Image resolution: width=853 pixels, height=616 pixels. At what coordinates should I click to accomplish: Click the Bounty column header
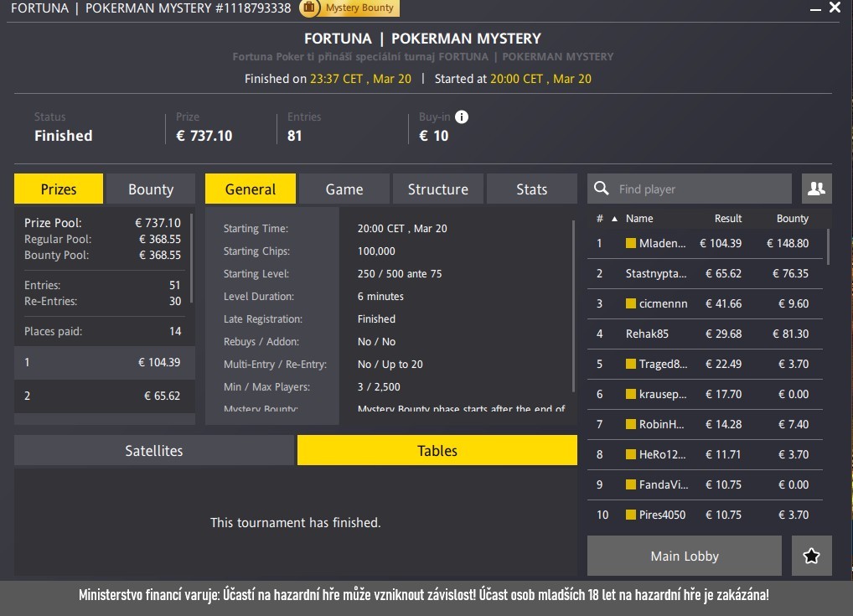[x=792, y=219]
